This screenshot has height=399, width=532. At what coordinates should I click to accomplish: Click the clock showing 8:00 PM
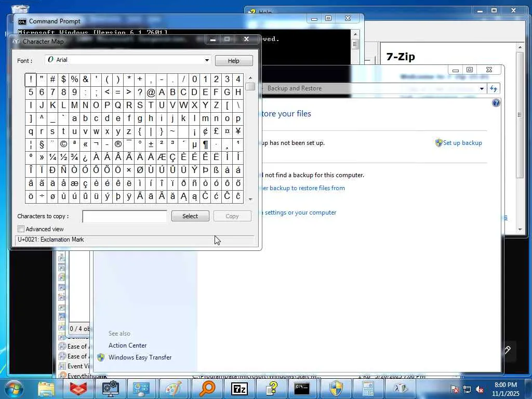click(506, 385)
